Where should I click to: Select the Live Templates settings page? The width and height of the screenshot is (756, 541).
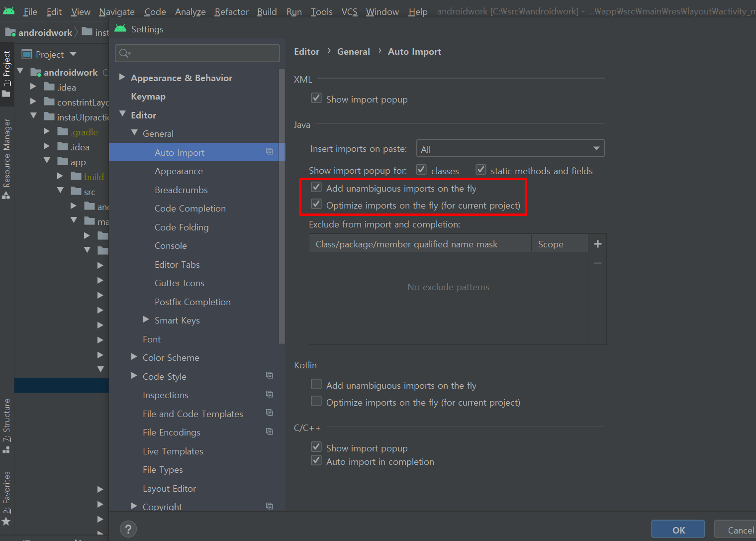[173, 451]
